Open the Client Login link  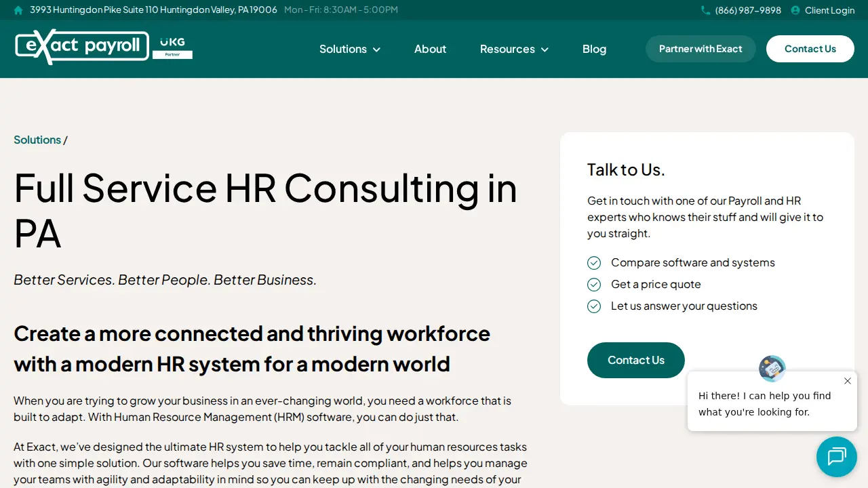(829, 10)
